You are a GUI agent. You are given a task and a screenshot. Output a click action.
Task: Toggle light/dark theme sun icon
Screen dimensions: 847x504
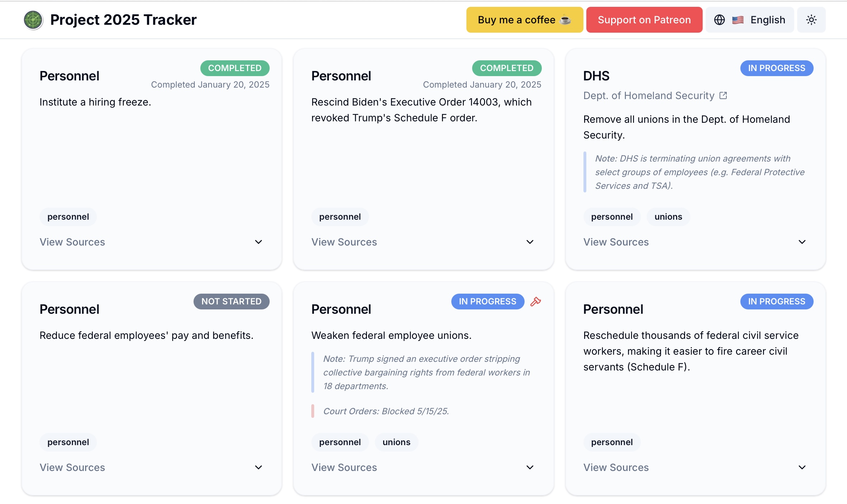coord(811,20)
